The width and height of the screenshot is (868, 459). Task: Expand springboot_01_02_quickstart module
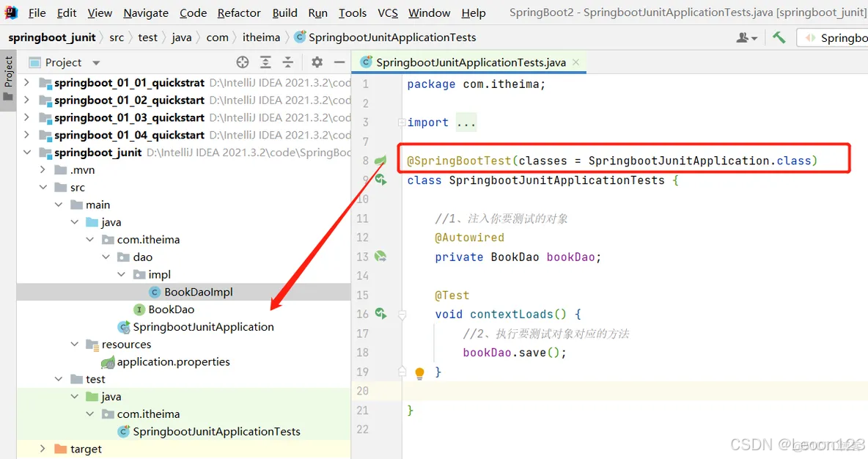pyautogui.click(x=26, y=100)
